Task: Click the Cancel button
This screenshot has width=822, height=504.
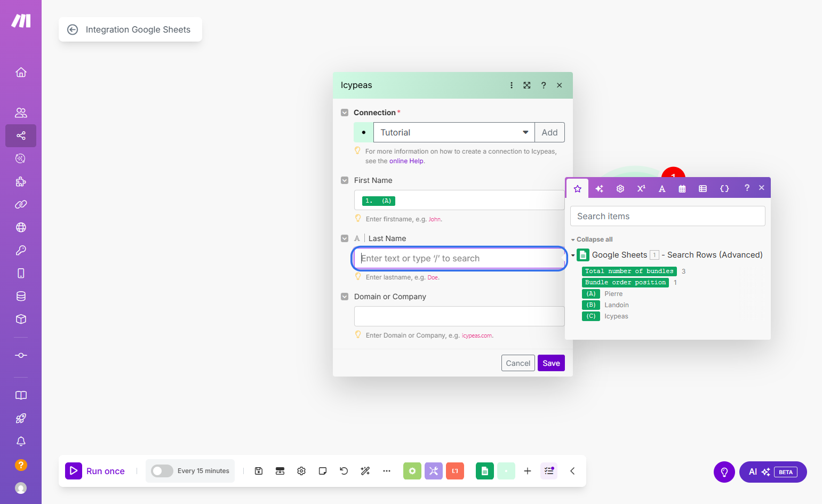Action: click(x=518, y=363)
